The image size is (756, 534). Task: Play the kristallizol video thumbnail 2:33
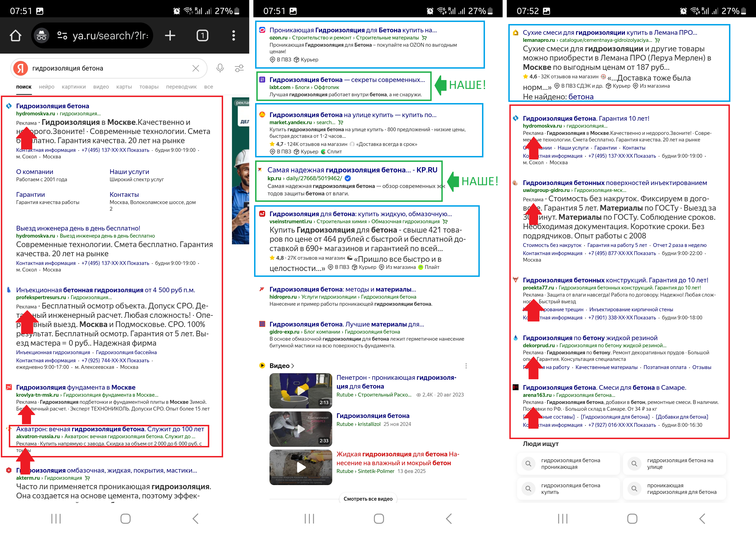click(x=301, y=429)
